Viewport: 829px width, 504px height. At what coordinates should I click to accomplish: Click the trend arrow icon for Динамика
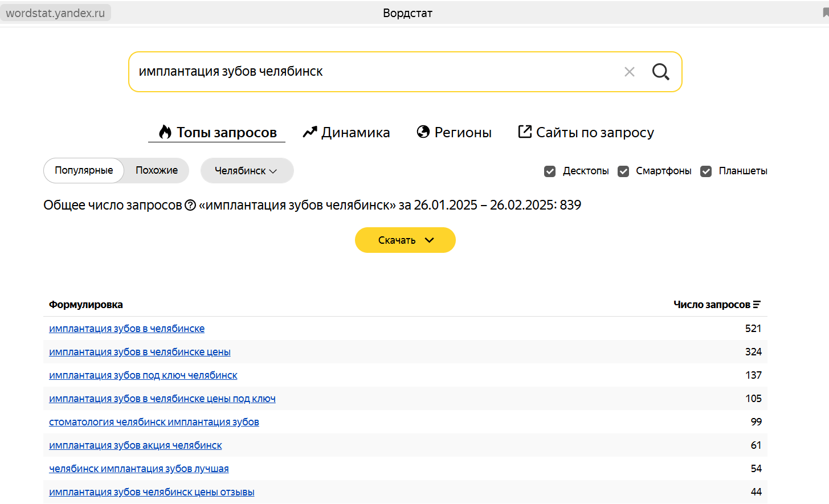click(x=309, y=132)
